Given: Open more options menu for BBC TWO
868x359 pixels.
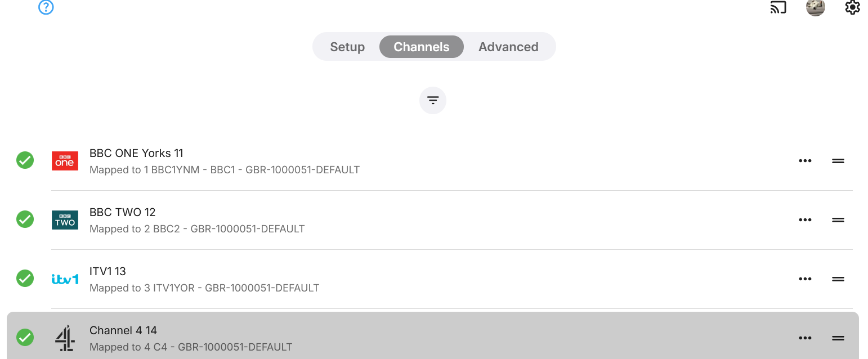Looking at the screenshot, I should point(805,220).
